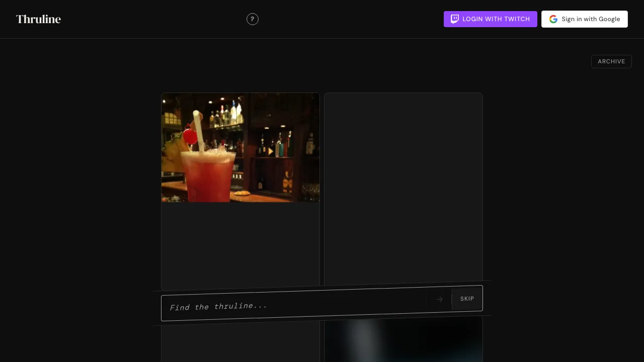Focus the 'Find the thruline...' input
The image size is (644, 362).
pos(294,305)
